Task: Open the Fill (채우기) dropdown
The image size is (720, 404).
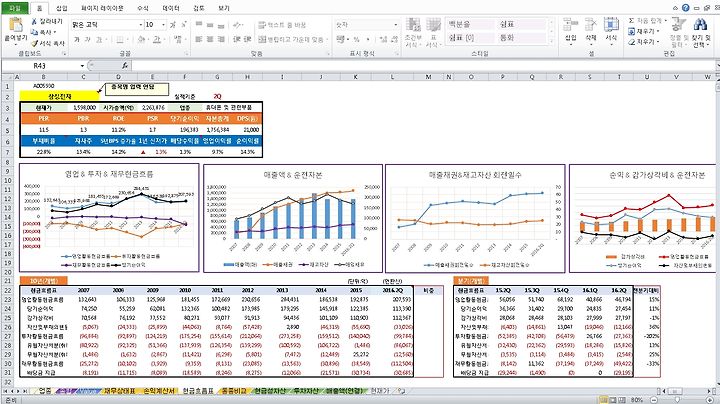Action: click(x=646, y=31)
